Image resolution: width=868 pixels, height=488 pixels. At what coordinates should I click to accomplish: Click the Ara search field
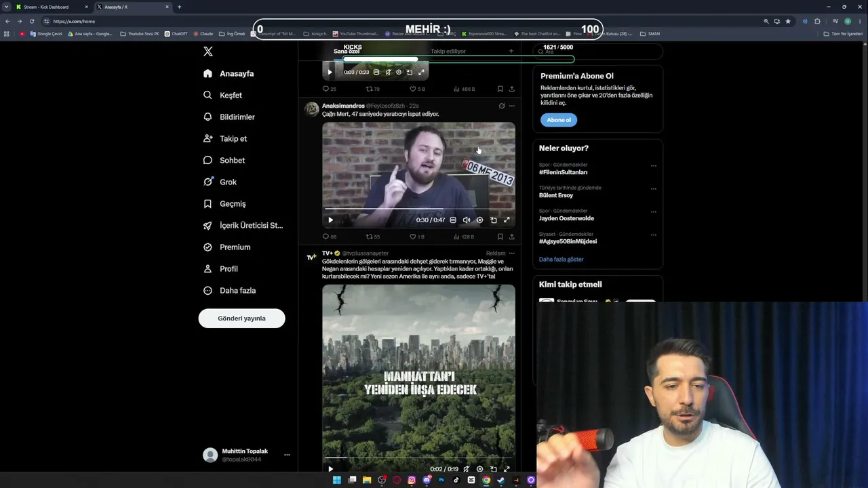(x=597, y=52)
